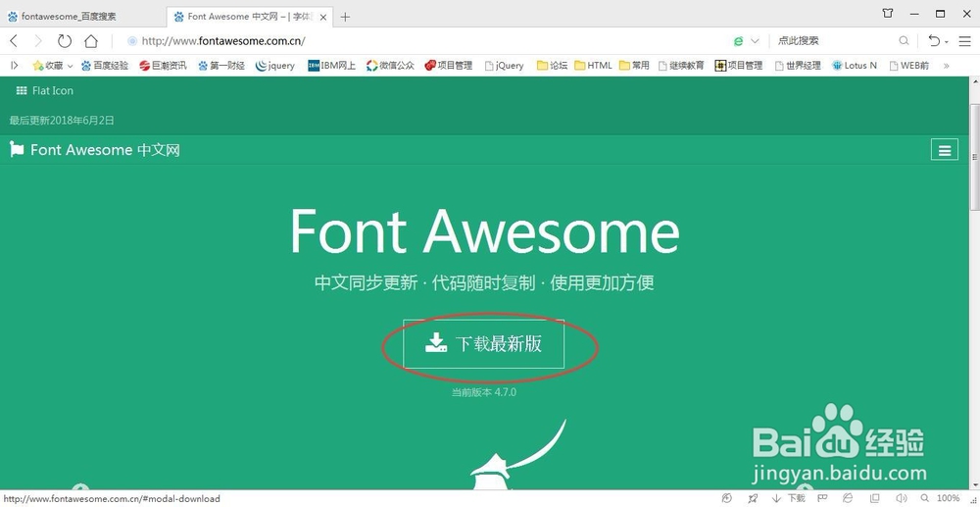Image resolution: width=980 pixels, height=507 pixels.
Task: Click the green IE-mode engine icon
Action: point(739,41)
